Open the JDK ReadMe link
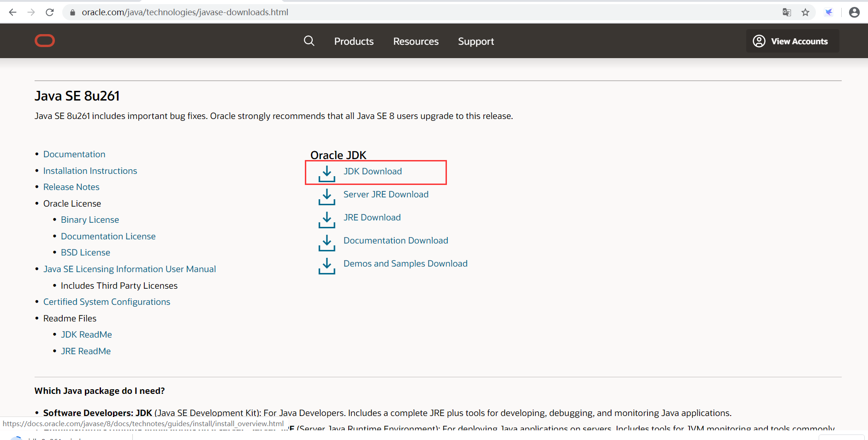The height and width of the screenshot is (440, 868). pyautogui.click(x=86, y=334)
